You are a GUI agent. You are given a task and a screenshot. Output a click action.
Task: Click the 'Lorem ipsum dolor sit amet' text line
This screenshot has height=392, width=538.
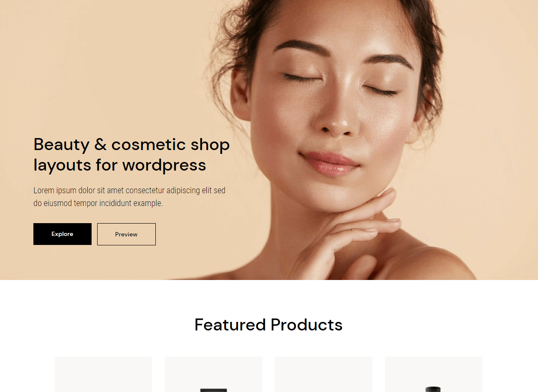[129, 190]
